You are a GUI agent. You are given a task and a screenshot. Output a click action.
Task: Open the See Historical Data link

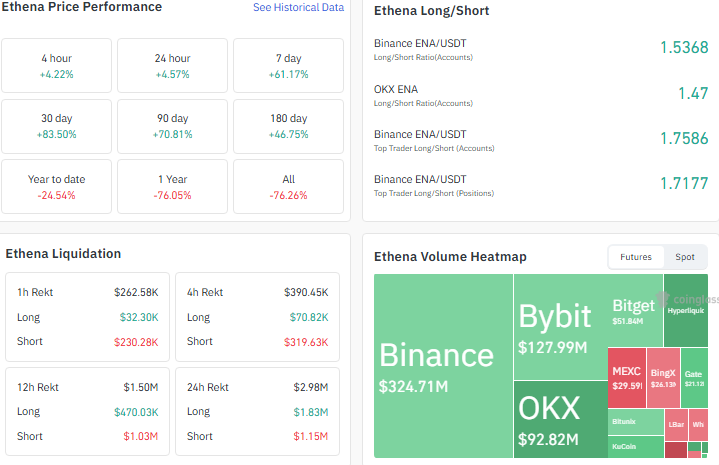pos(299,7)
